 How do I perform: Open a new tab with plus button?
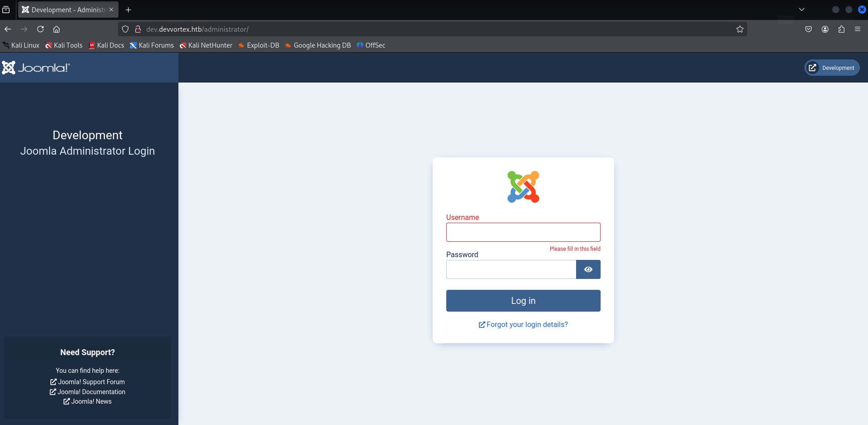point(128,10)
